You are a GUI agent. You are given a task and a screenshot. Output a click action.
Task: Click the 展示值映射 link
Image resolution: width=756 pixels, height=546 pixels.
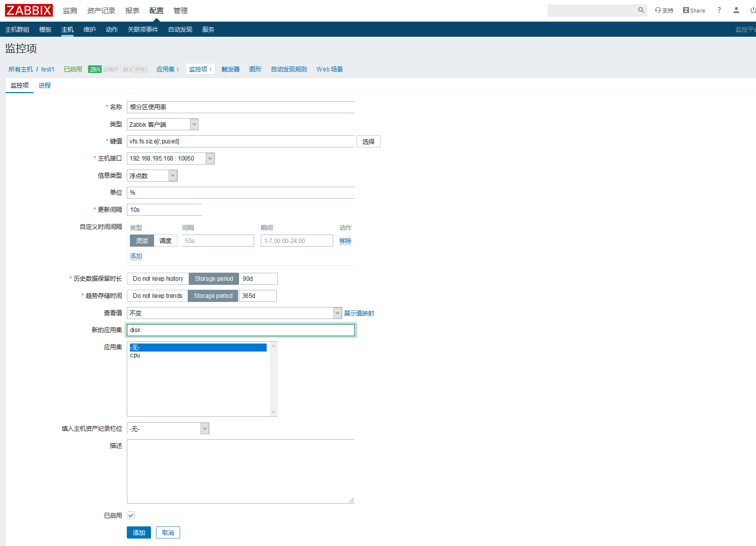(359, 314)
